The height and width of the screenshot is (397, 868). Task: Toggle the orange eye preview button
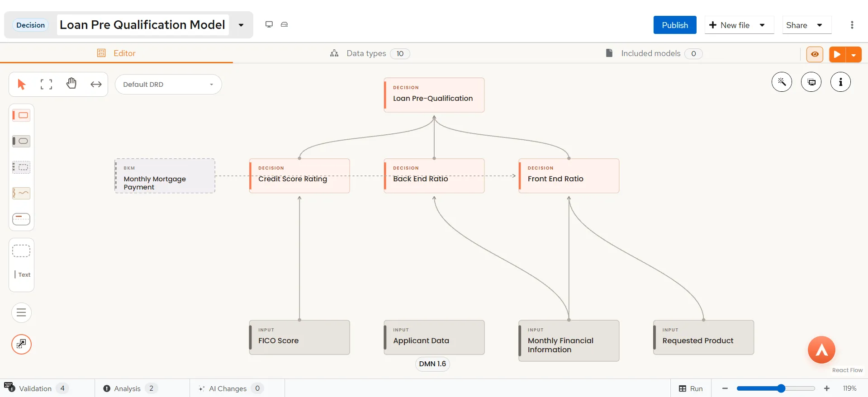[x=815, y=54]
